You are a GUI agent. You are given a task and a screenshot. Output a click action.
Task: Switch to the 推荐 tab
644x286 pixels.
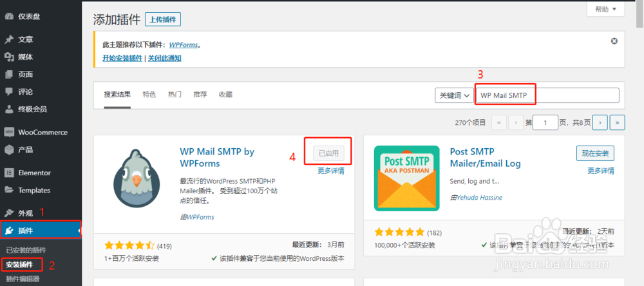coord(200,95)
